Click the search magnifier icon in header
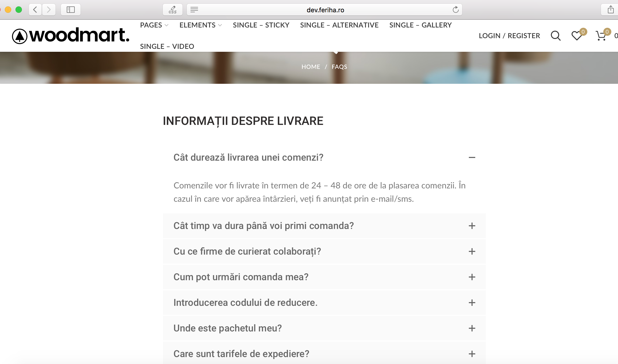 [556, 35]
